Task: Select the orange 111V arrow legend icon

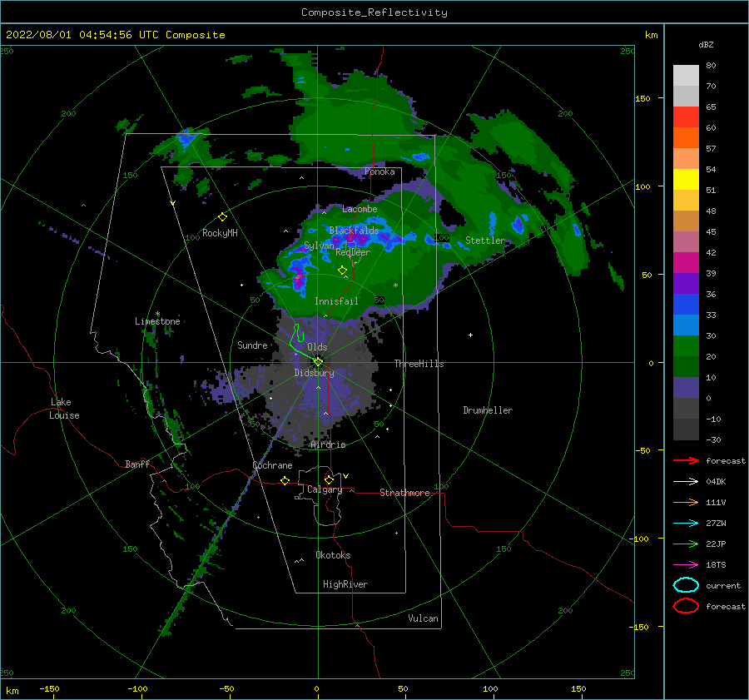Action: (x=686, y=502)
